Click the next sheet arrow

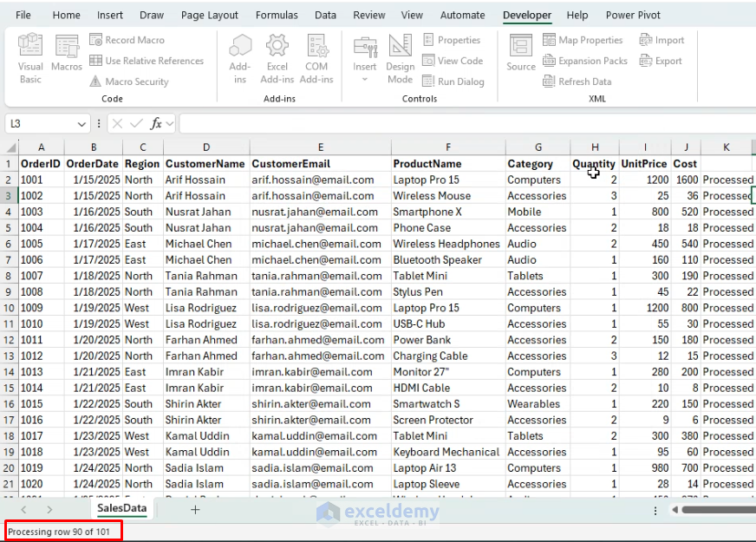[x=49, y=509]
